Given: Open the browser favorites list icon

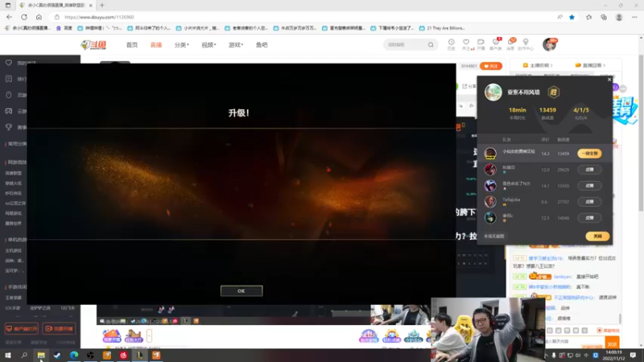Looking at the screenshot, I should point(588,17).
